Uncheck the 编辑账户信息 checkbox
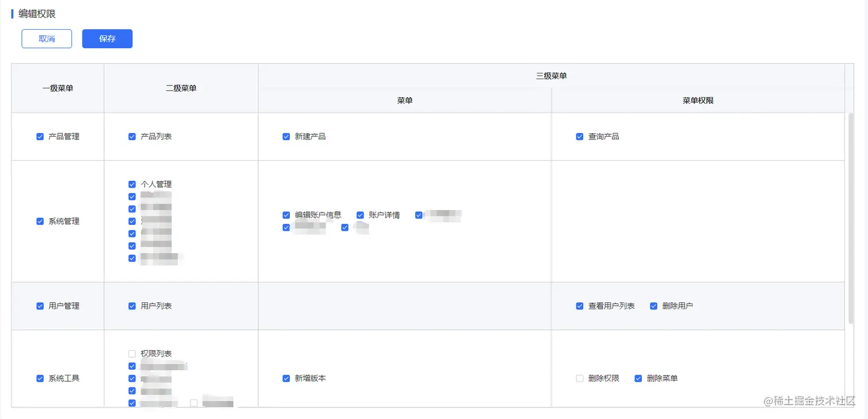 click(x=286, y=215)
